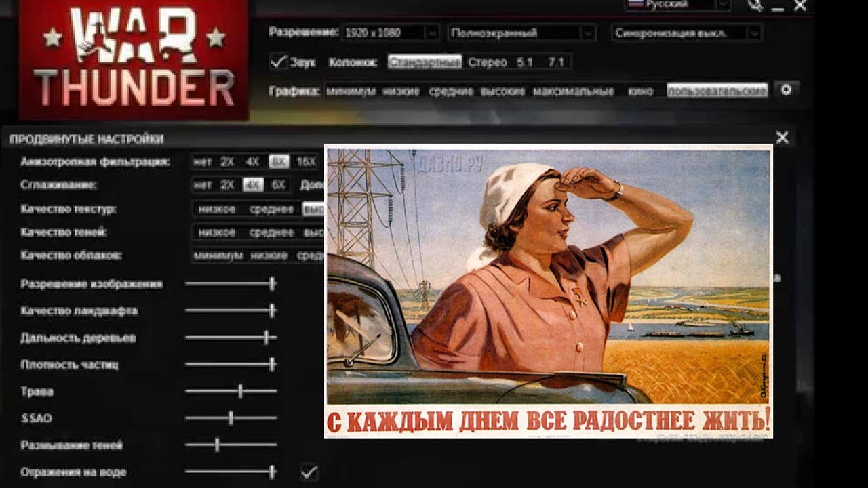Set Качество текстур to среднее
The height and width of the screenshot is (488, 868).
271,209
